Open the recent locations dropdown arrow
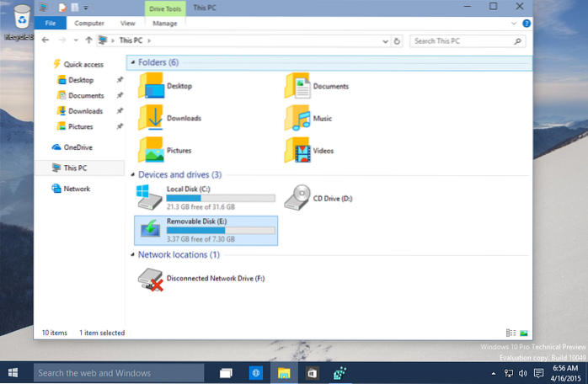The image size is (588, 384). (x=76, y=40)
